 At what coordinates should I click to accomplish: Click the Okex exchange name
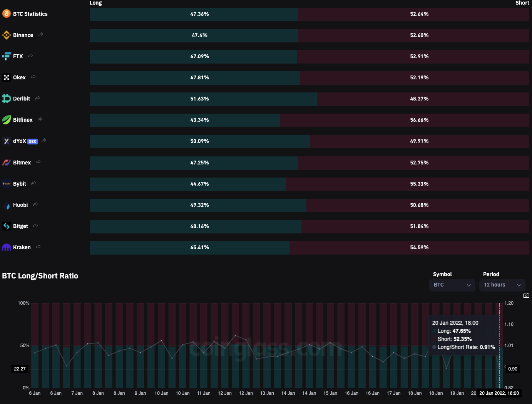pyautogui.click(x=19, y=77)
